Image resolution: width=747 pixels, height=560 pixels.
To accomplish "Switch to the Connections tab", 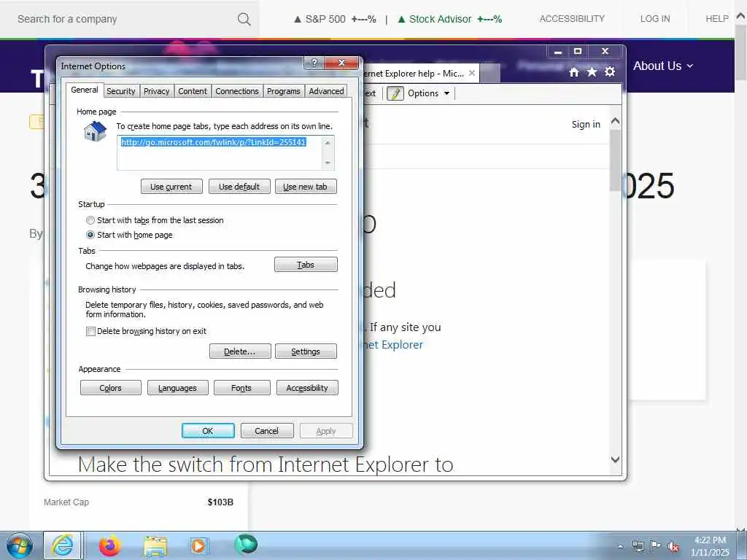I will click(237, 91).
